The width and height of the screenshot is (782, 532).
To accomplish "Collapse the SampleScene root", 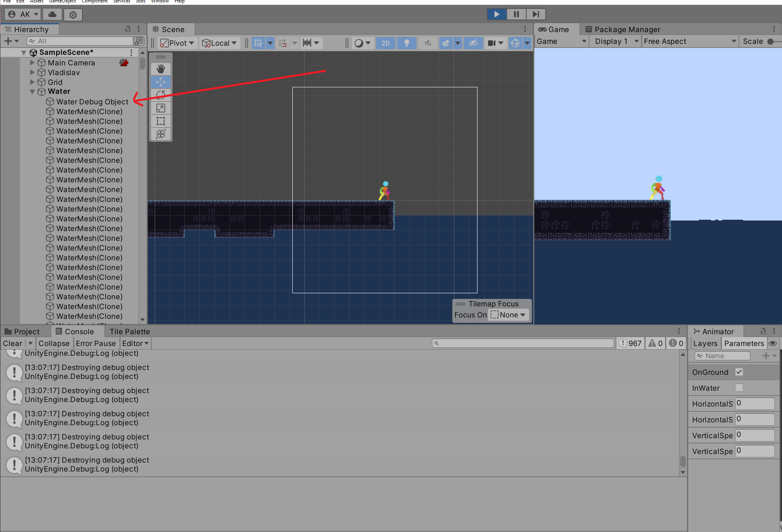I will pos(24,53).
